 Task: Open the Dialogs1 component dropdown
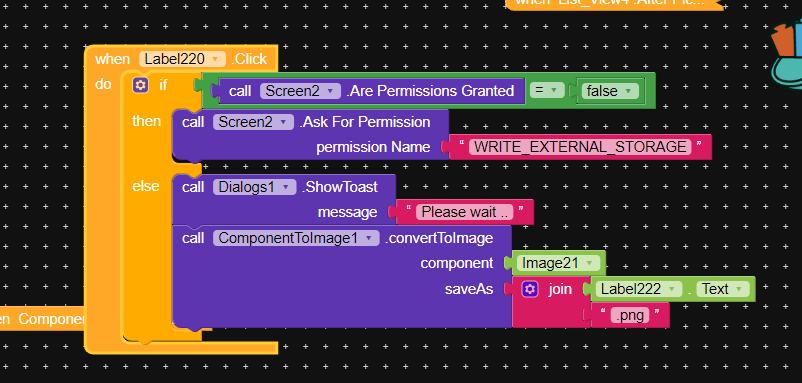(255, 187)
